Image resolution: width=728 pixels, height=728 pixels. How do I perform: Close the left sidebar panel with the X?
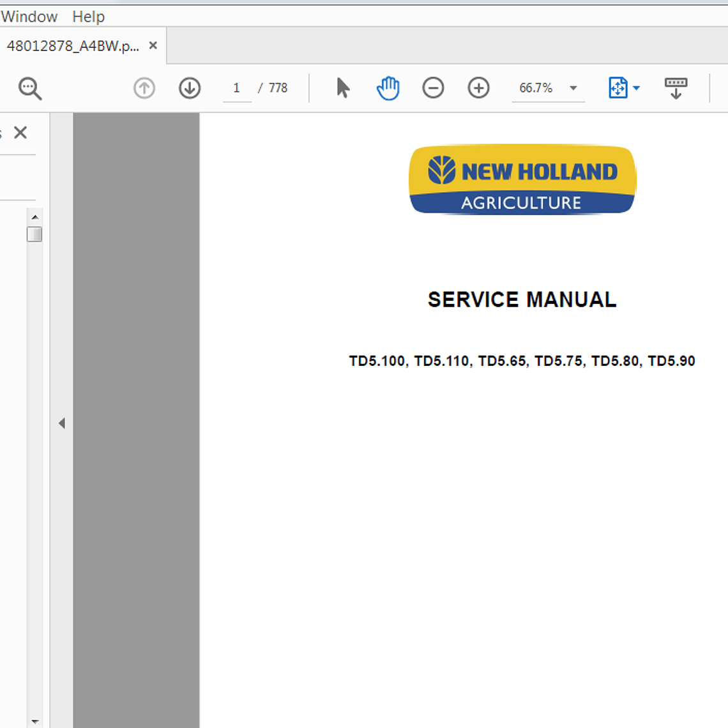(21, 132)
